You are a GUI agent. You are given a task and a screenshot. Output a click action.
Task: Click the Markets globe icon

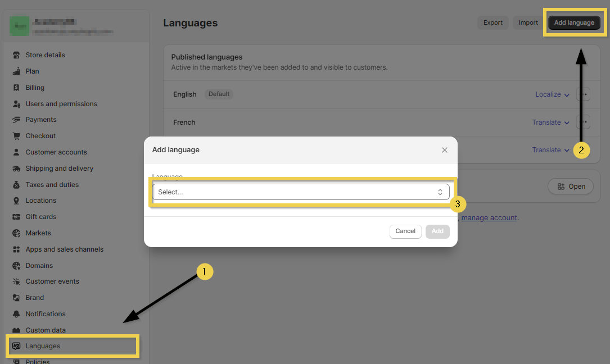pos(16,233)
